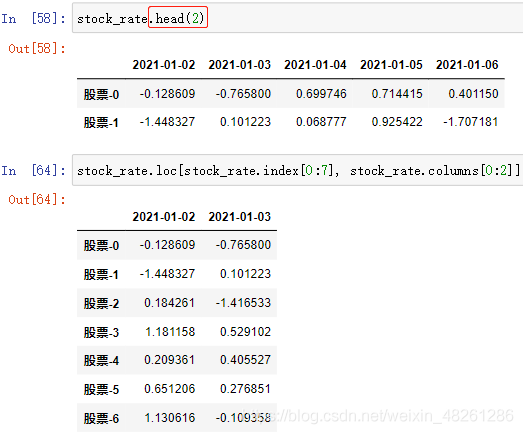The height and width of the screenshot is (434, 523).
Task: Click value 0.529102
Action: (x=245, y=332)
